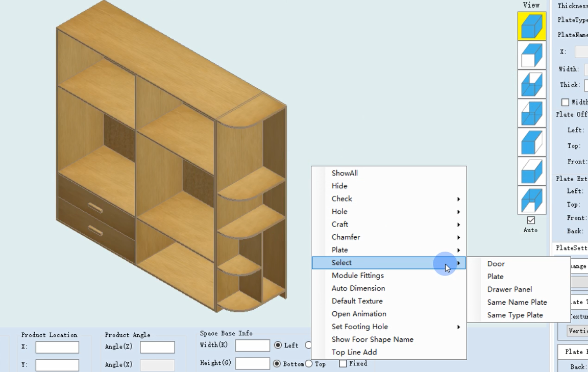This screenshot has width=588, height=372.
Task: Select the cube view with white right face
Action: [x=531, y=142]
